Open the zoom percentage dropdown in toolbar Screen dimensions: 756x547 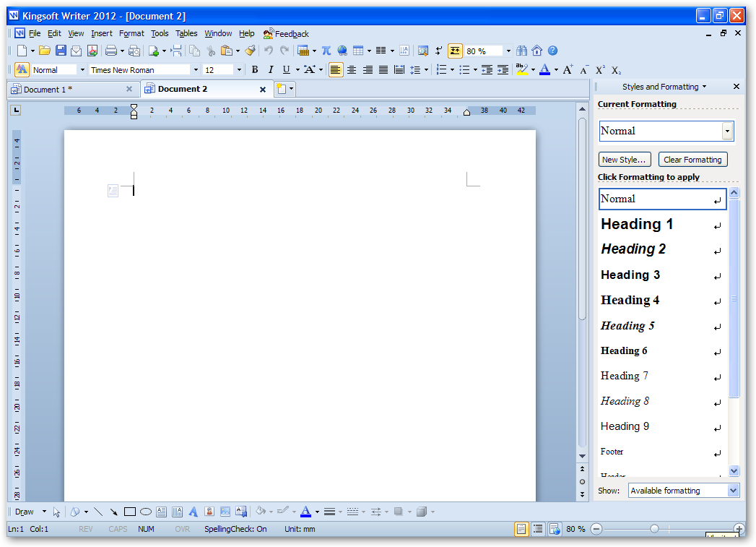pyautogui.click(x=508, y=51)
